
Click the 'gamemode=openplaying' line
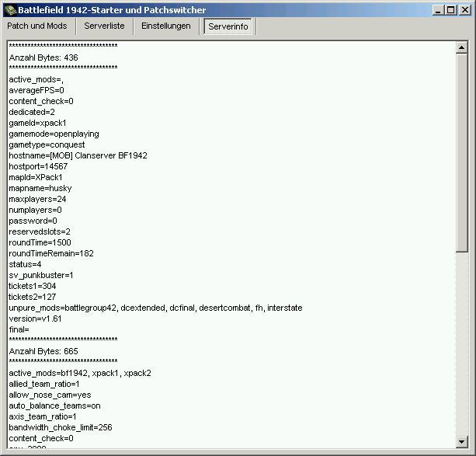click(54, 134)
